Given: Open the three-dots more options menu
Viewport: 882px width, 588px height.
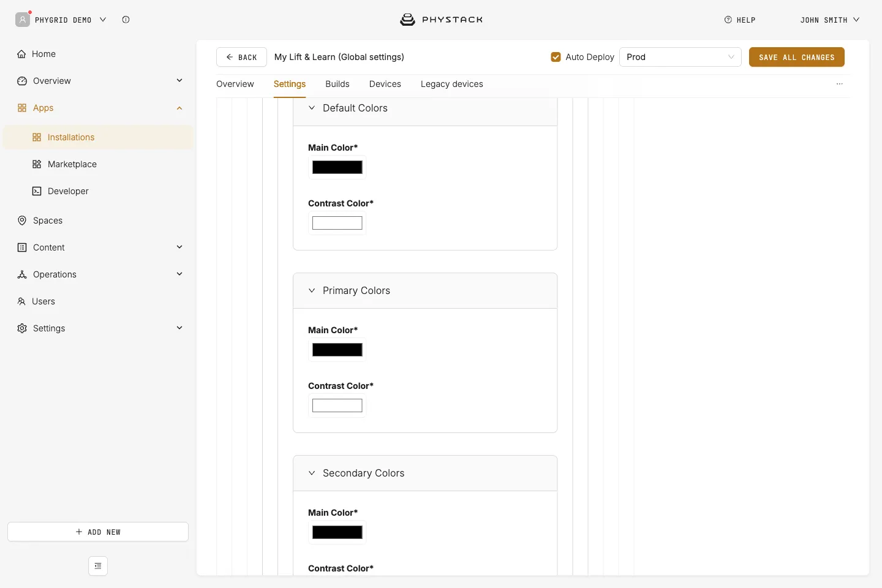Looking at the screenshot, I should coord(840,84).
